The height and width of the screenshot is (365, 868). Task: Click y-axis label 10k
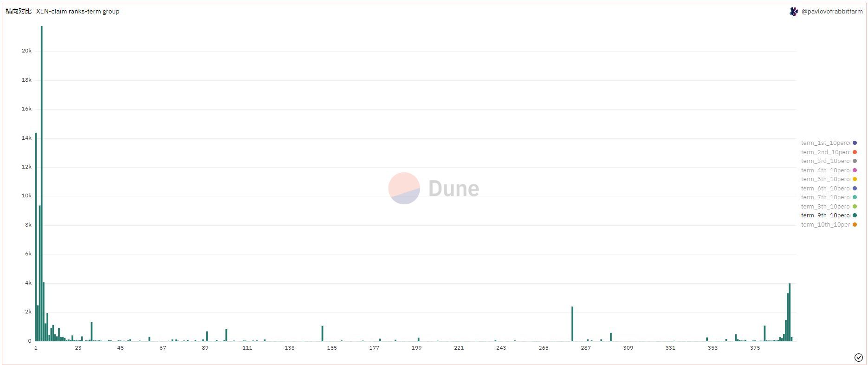(x=26, y=196)
